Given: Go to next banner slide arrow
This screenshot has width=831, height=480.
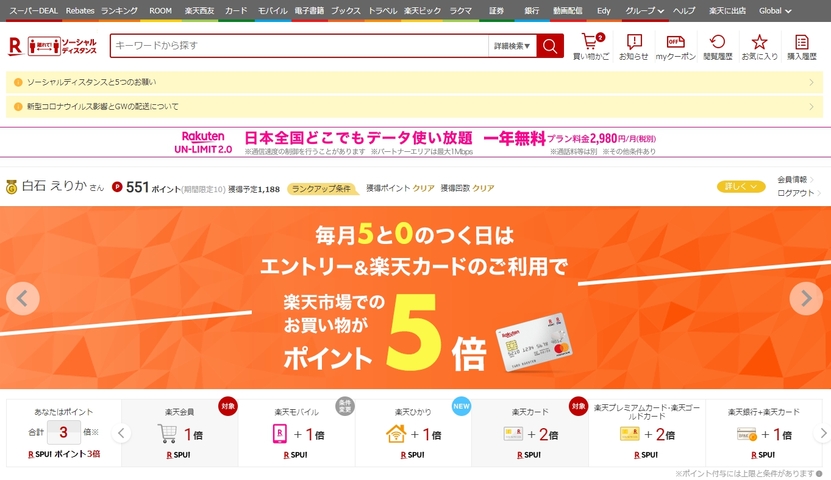Looking at the screenshot, I should [x=806, y=298].
